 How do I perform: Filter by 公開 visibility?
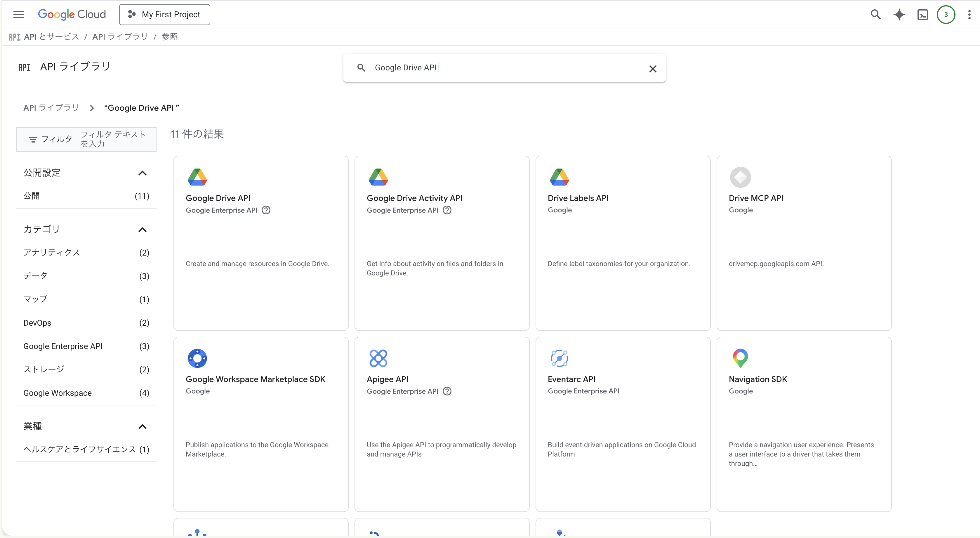click(86, 196)
